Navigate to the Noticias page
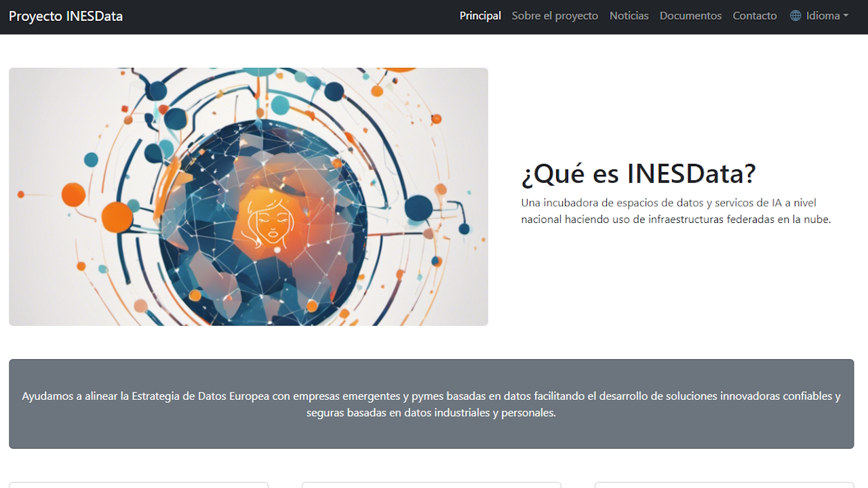This screenshot has height=488, width=868. point(629,15)
